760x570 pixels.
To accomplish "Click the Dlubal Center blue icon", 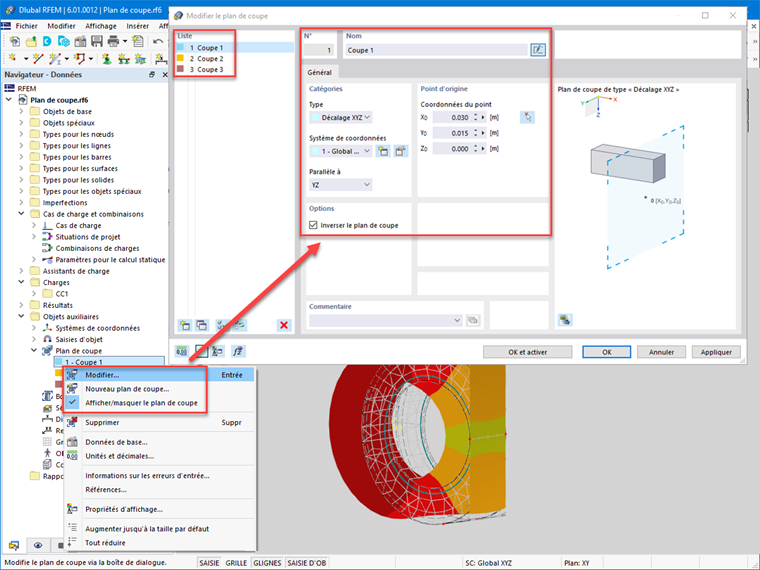I will pos(47,41).
